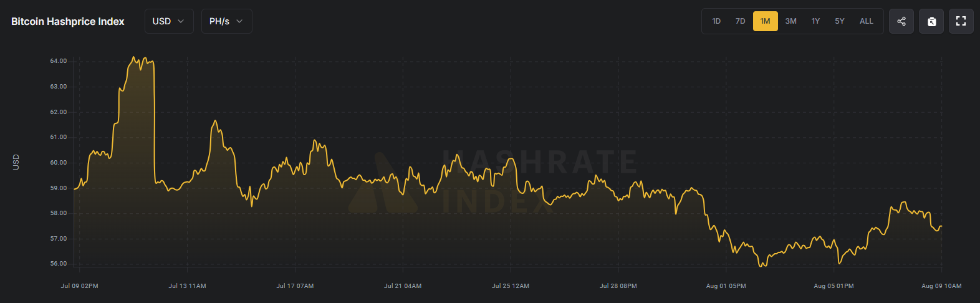
Task: Choose the 5Y time range
Action: [840, 21]
